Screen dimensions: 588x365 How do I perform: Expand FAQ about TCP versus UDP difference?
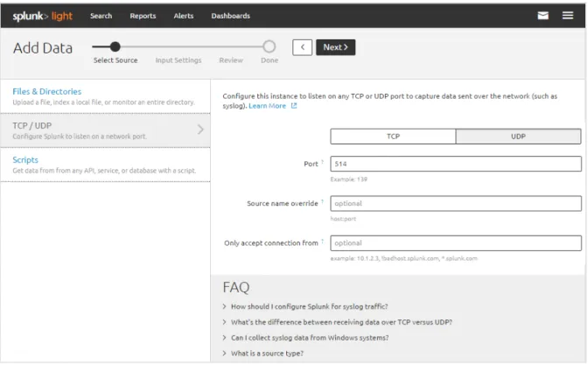click(337, 322)
